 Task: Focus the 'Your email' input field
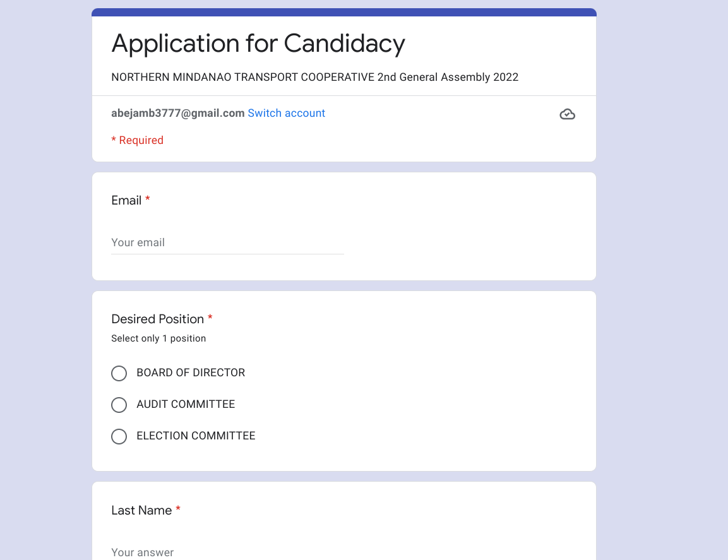227,242
